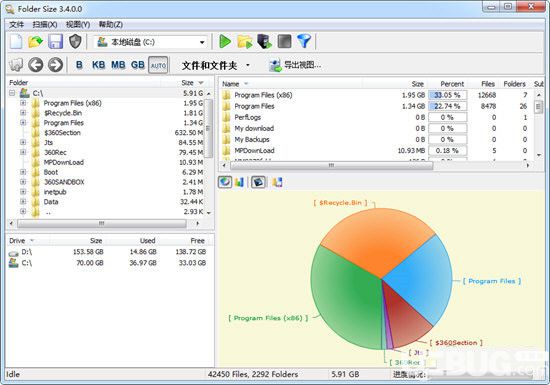Expand Program Files (x86) in folder tree
550x385 pixels.
pos(23,103)
